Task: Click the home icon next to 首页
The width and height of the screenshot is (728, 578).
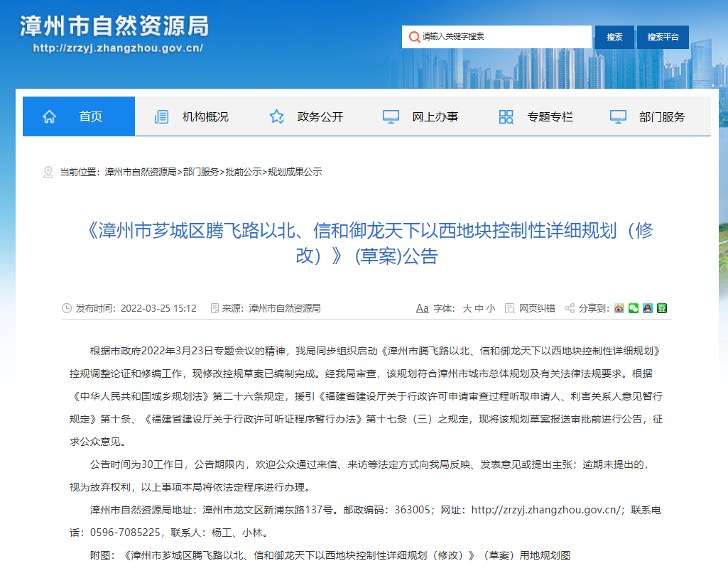Action: tap(49, 116)
